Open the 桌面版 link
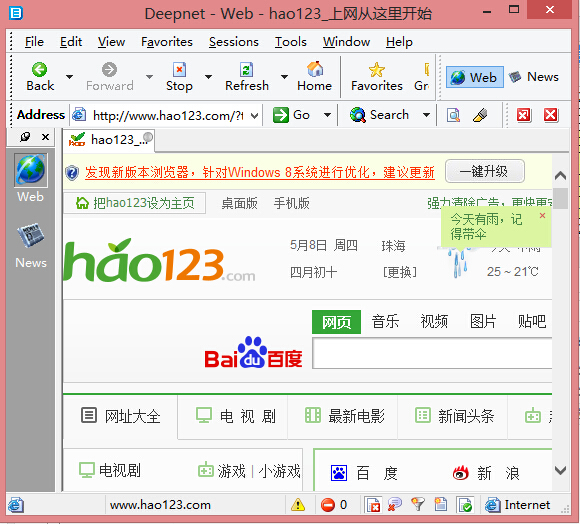Viewport: 580px width, 524px height. 239,203
